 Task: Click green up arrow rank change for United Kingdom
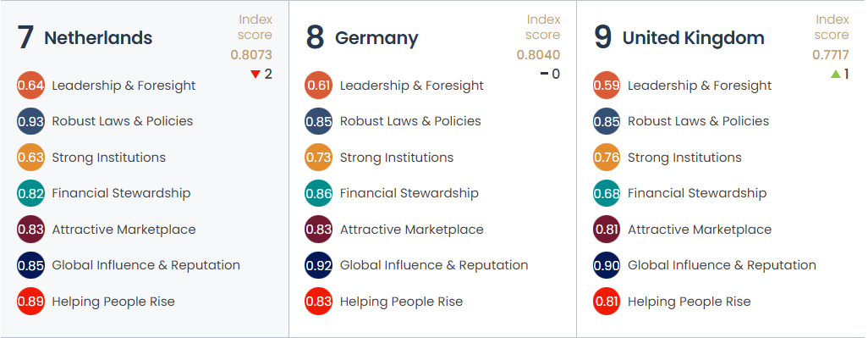pos(836,74)
